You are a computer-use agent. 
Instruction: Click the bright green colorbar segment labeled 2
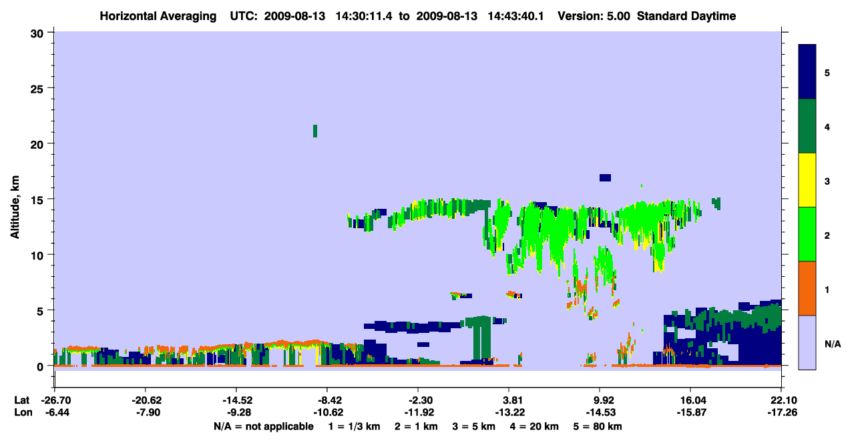coord(807,234)
